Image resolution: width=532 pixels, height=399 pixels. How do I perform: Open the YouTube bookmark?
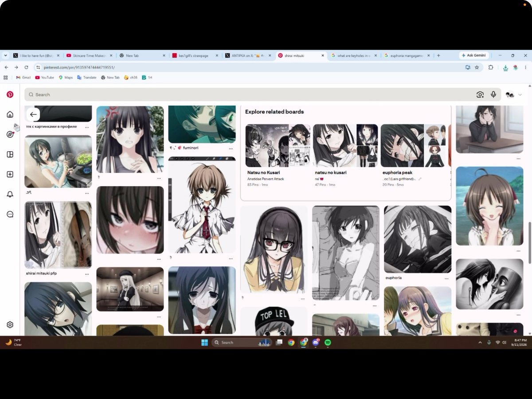pos(44,77)
